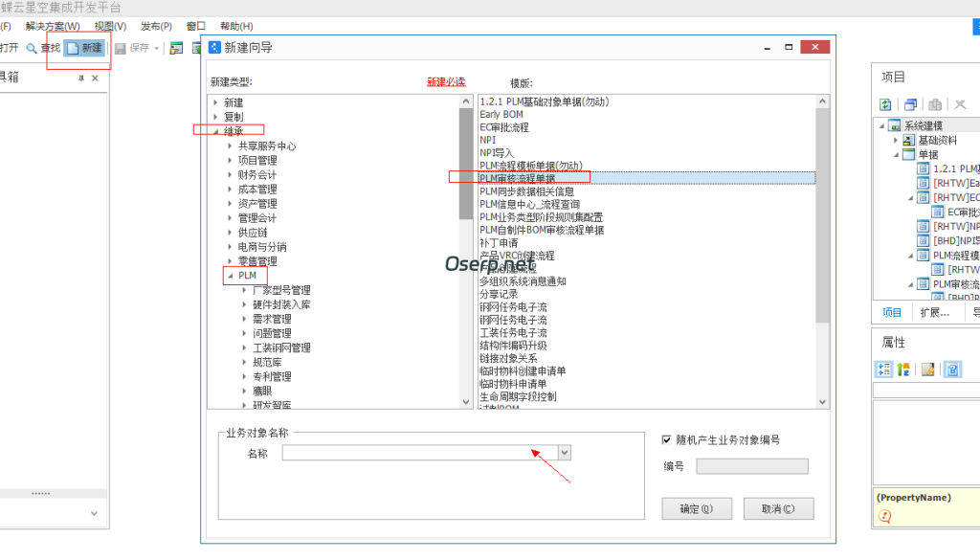This screenshot has width=980, height=560.
Task: Click the help icon in the 属性 panel toolbar
Action: click(950, 369)
